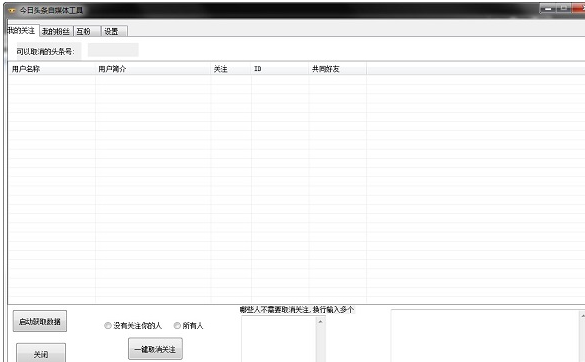This screenshot has height=362, width=585.
Task: Click the 可以取消的头条号 label
Action: [x=45, y=52]
